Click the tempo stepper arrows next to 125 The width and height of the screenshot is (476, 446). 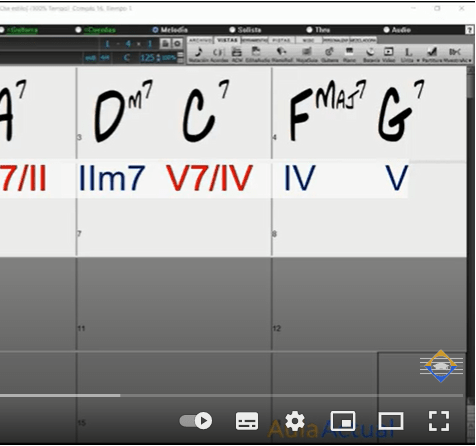pyautogui.click(x=158, y=58)
